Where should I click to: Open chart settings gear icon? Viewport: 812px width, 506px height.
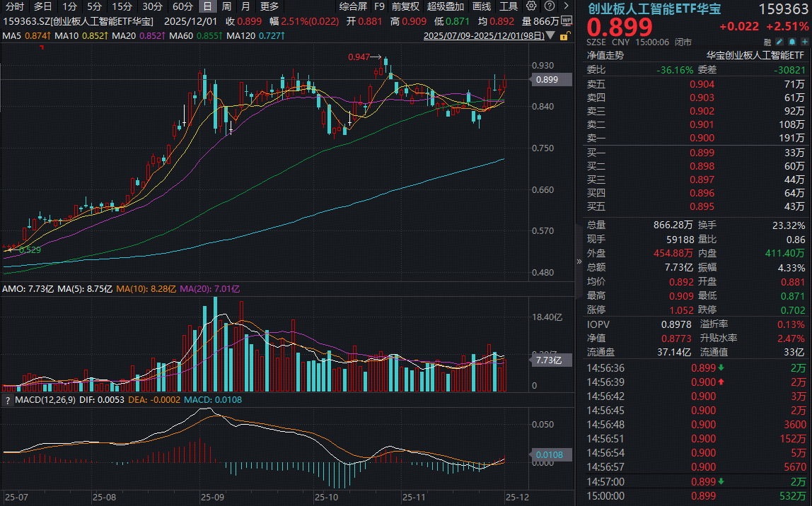(x=532, y=6)
